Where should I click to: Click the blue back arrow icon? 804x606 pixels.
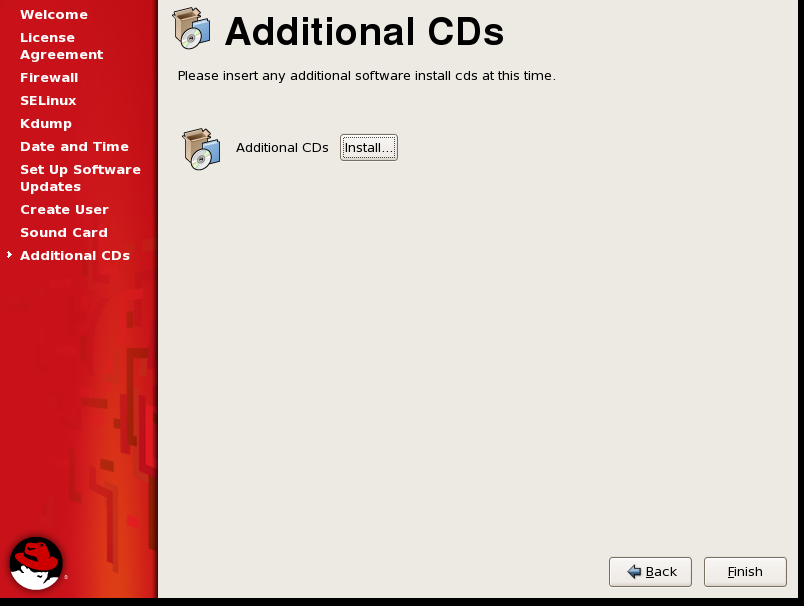click(634, 572)
